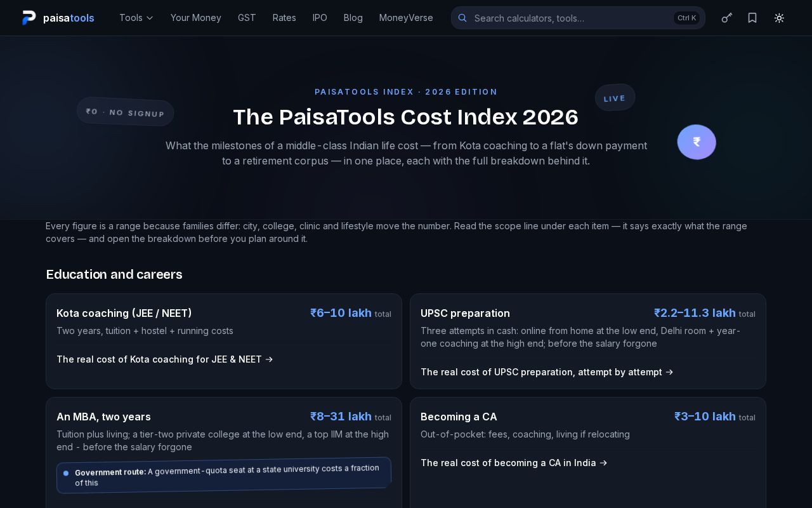This screenshot has height=508, width=812.
Task: Click the ₹3–10 lakh price figure
Action: point(705,417)
